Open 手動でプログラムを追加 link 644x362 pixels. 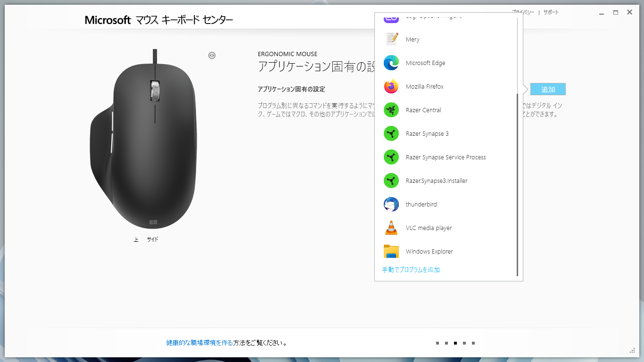pos(410,269)
